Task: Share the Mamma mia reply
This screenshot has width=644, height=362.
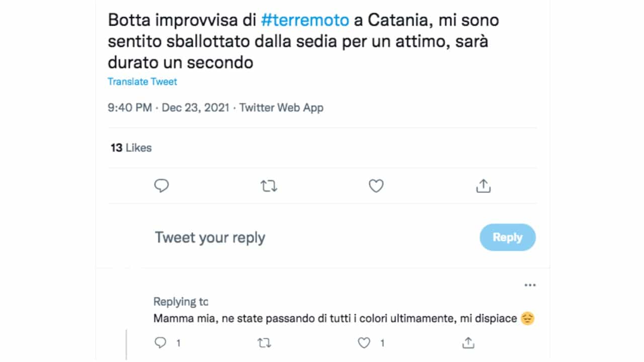Action: 468,343
